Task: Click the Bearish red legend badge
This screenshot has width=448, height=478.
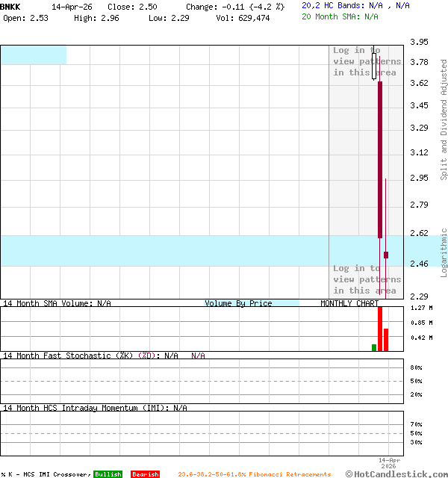Action: (145, 474)
